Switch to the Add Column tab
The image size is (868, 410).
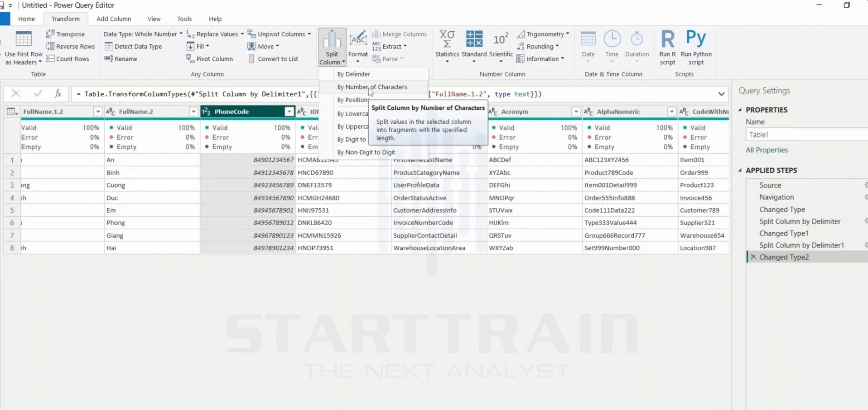(114, 19)
